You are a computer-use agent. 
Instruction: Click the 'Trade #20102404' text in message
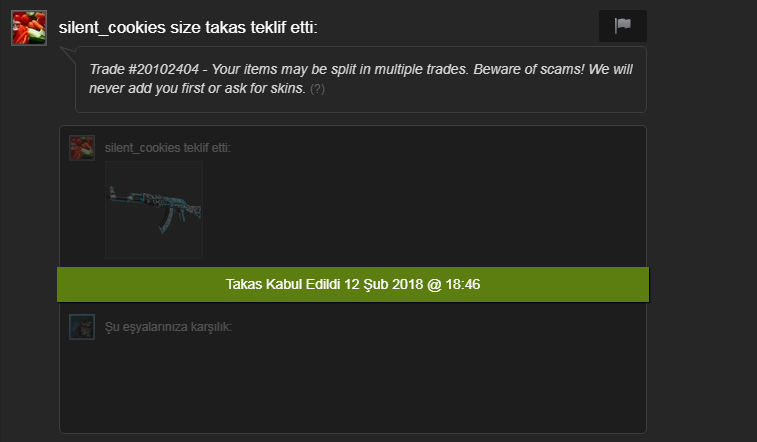(144, 69)
